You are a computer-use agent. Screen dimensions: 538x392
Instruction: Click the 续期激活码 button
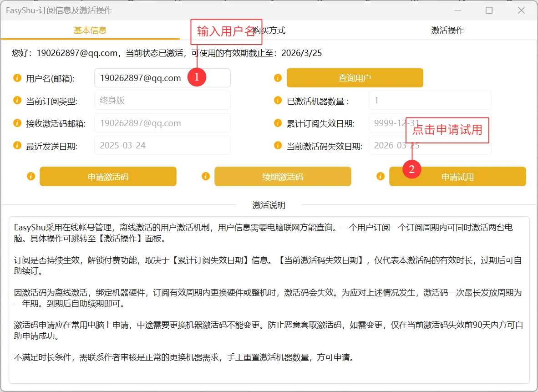(283, 177)
